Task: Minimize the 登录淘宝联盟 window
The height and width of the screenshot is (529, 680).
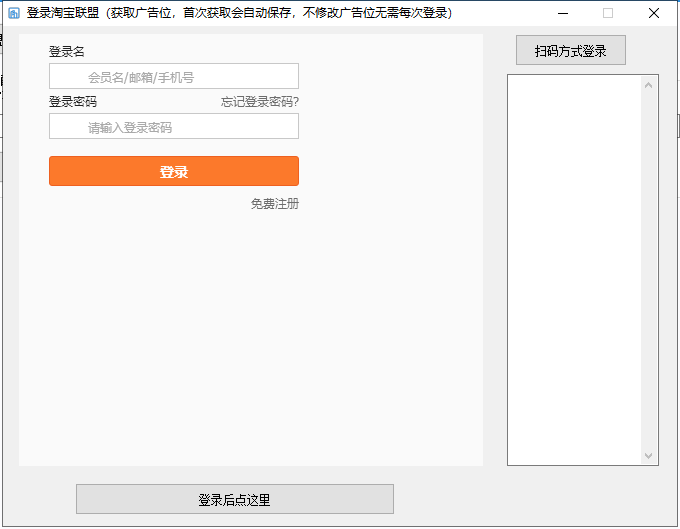Action: 563,13
